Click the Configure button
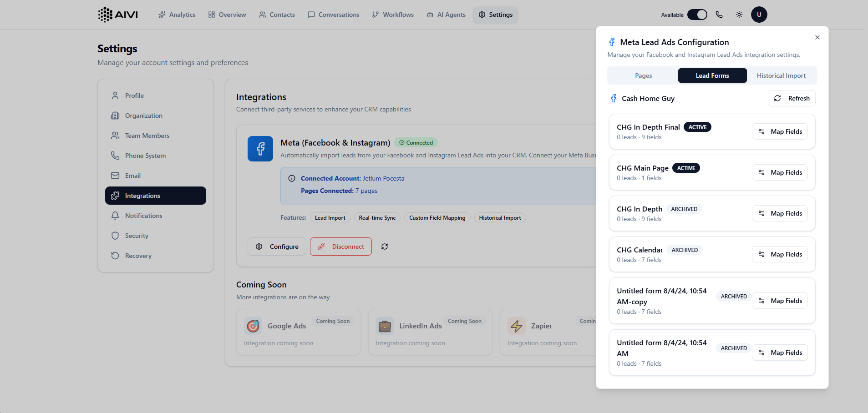Image resolution: width=868 pixels, height=413 pixels. tap(277, 247)
